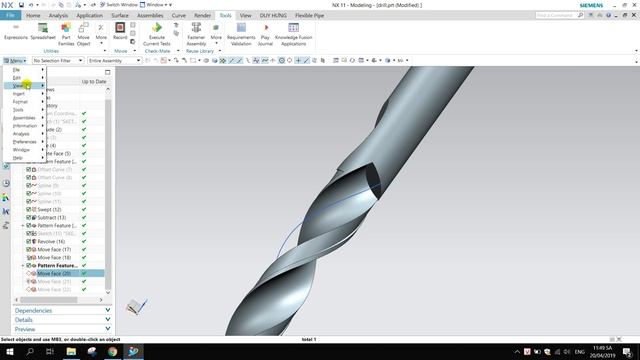Open the Menu dropdown button

pyautogui.click(x=15, y=60)
